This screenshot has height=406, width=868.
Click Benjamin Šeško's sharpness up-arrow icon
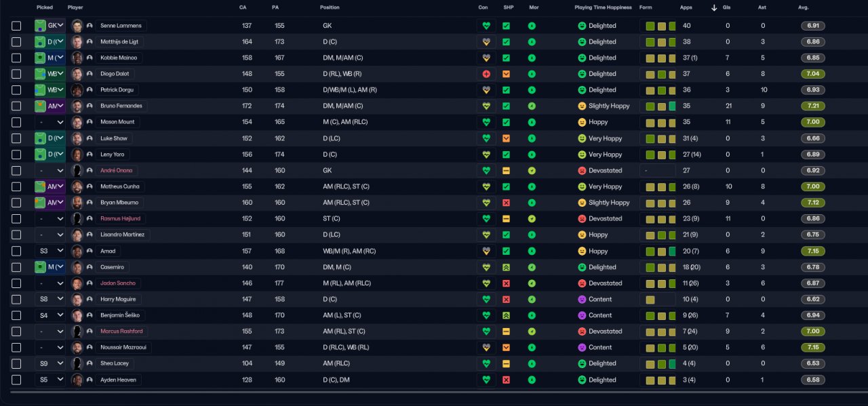506,315
